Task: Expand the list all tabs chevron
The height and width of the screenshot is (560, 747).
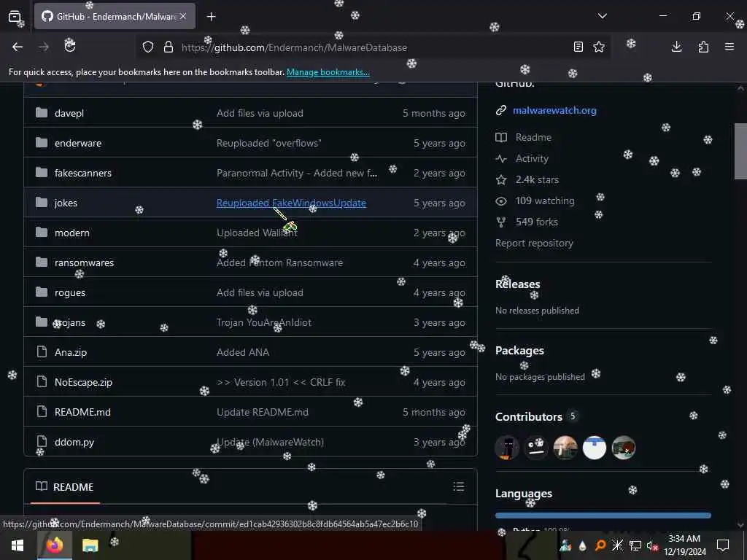Action: tap(603, 16)
